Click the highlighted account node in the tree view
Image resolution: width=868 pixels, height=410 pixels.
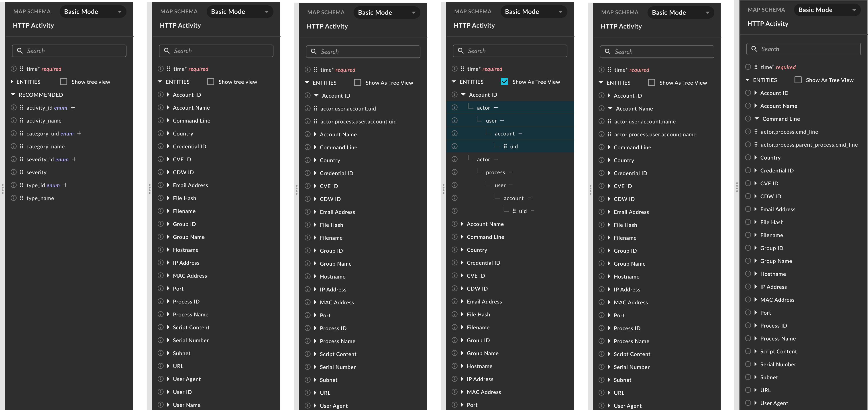pyautogui.click(x=504, y=133)
